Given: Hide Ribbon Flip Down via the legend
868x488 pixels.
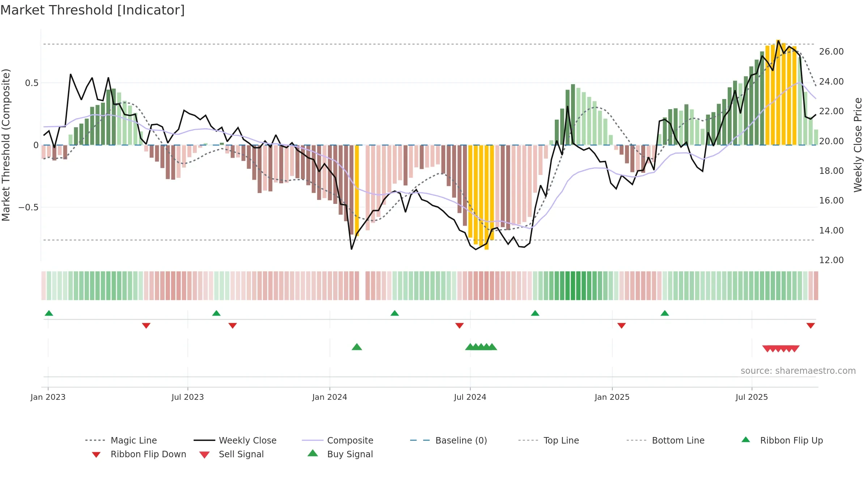Looking at the screenshot, I should (x=139, y=454).
